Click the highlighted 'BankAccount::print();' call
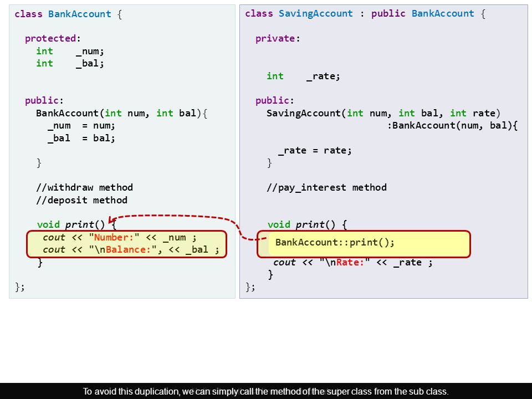 335,243
